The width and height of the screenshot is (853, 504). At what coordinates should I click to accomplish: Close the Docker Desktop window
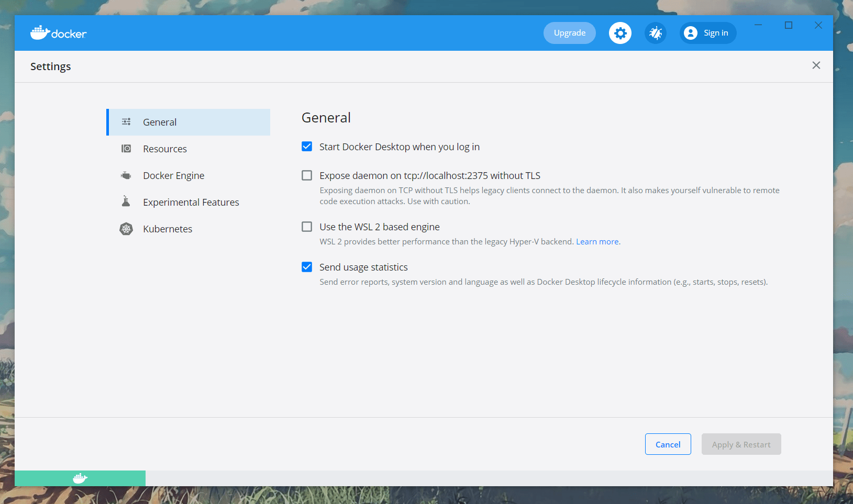(818, 25)
